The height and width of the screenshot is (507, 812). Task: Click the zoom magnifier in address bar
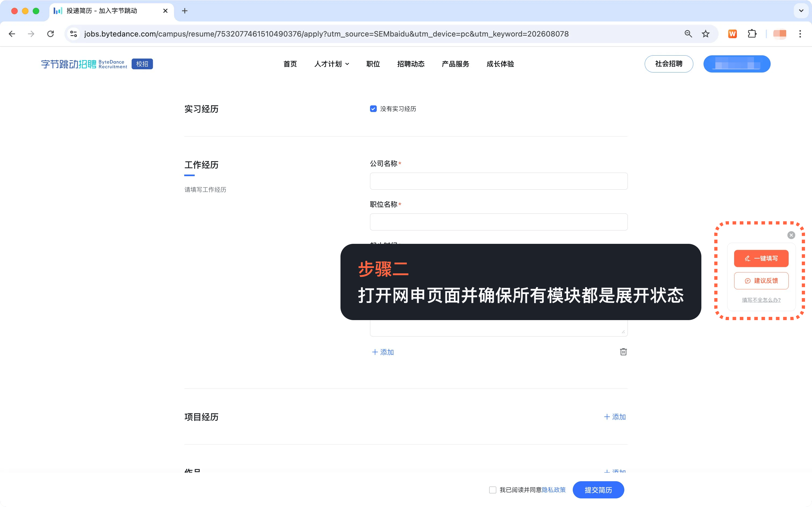tap(688, 34)
